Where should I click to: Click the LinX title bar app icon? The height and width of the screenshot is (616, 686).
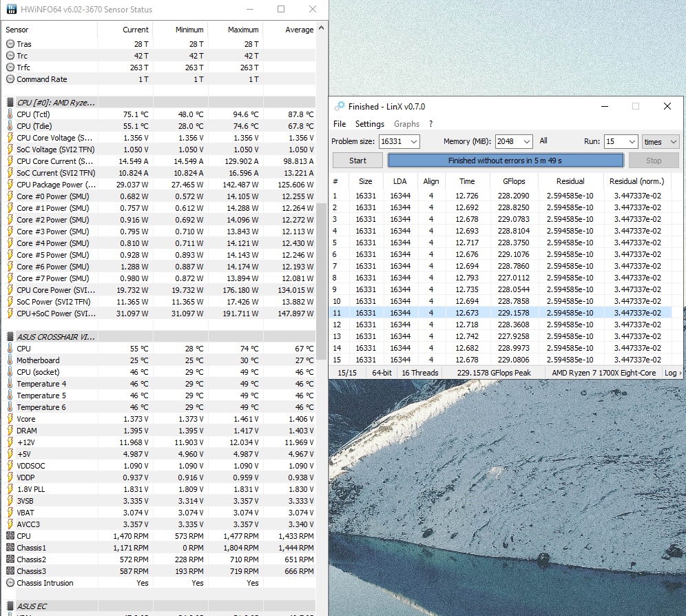point(340,106)
